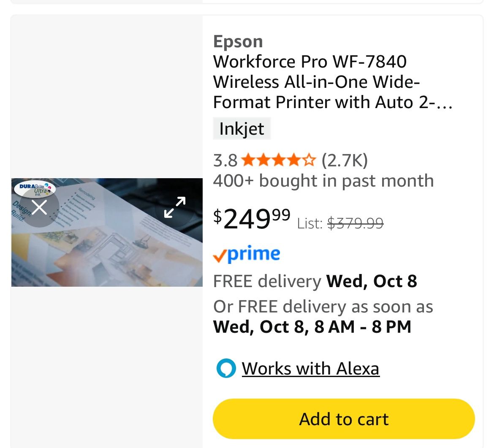Open ratings via the orange star icons
494x448 pixels.
(278, 160)
